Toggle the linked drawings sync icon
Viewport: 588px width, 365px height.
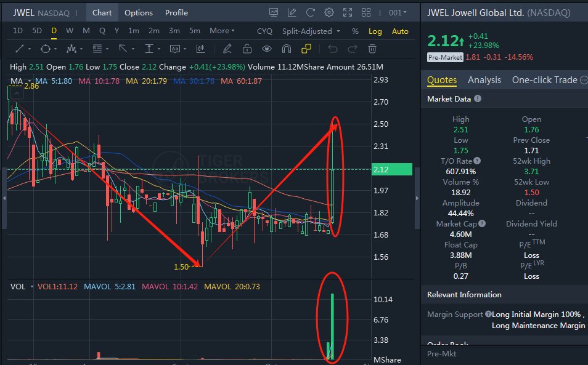(x=306, y=49)
